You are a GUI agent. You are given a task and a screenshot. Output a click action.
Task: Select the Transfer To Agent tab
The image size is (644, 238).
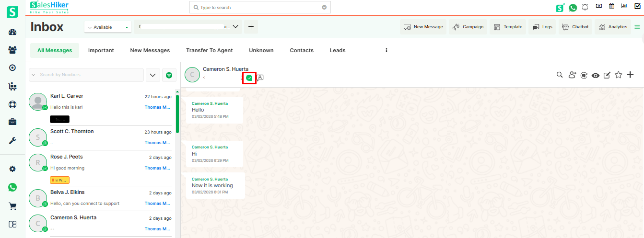[x=209, y=50]
